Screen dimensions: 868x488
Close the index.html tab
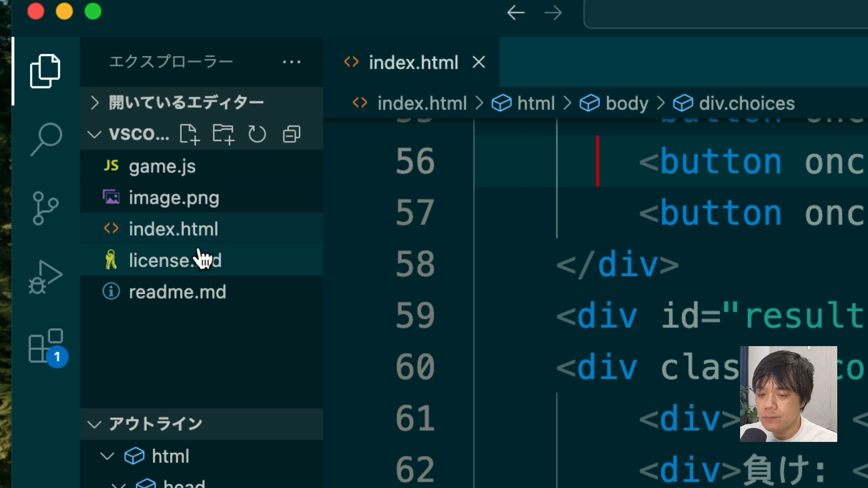[478, 62]
